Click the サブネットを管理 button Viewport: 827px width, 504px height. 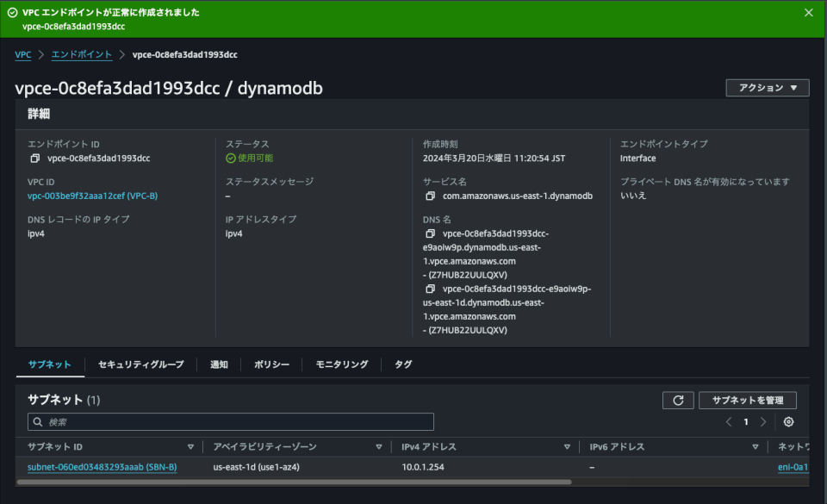click(748, 400)
